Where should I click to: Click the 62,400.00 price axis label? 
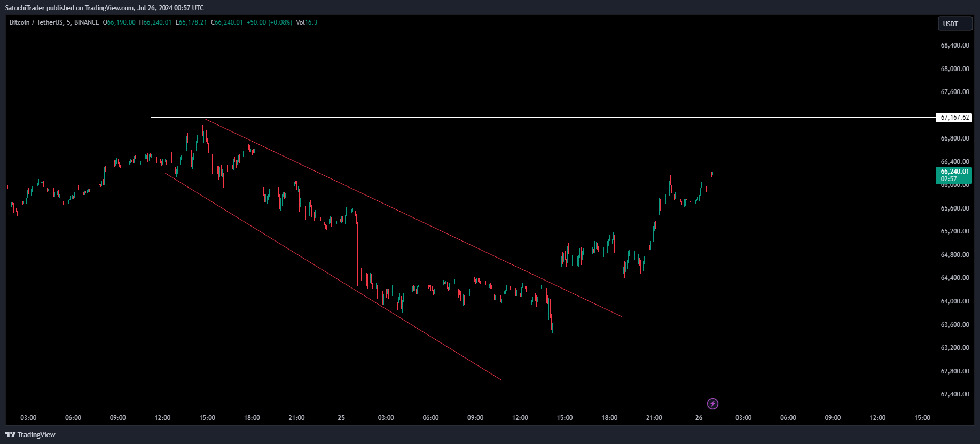tap(954, 394)
